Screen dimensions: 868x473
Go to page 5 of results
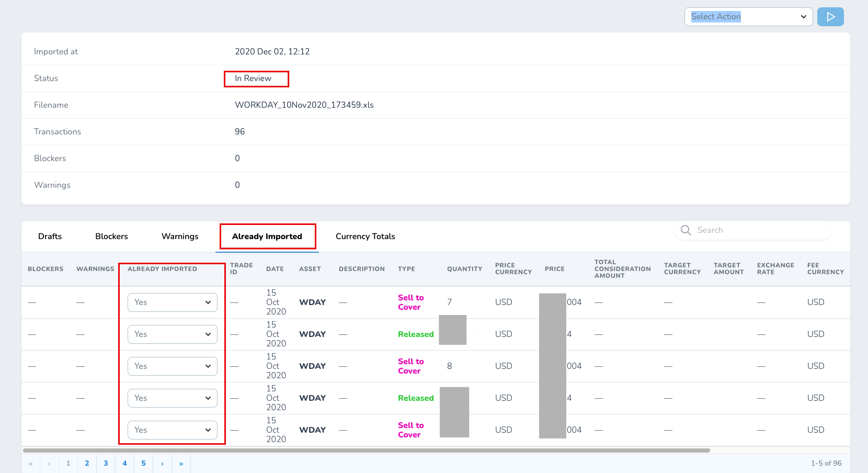143,464
